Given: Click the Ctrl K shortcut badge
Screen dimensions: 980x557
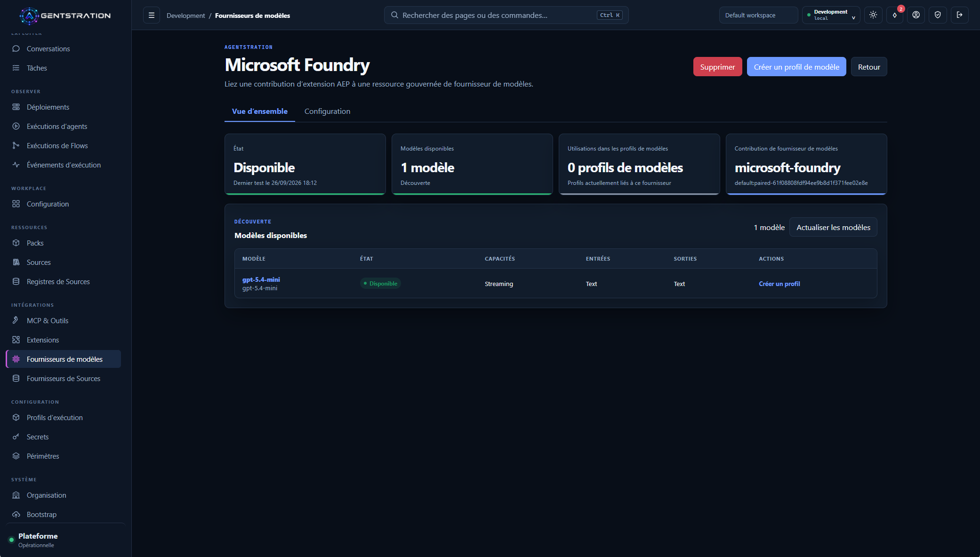Looking at the screenshot, I should [x=610, y=15].
